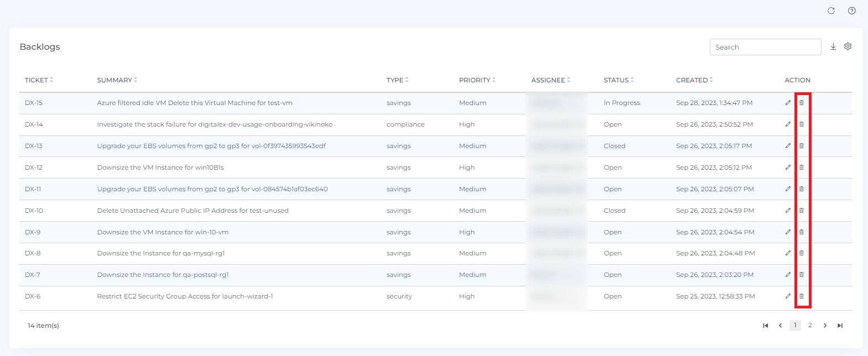
Task: Edit ticket DX-12 with pencil icon
Action: (x=788, y=167)
